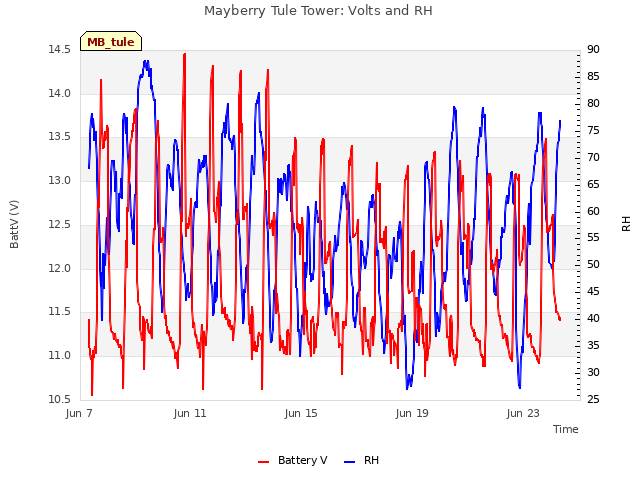Screen dimensions: 640x480
Task: Click the 85 RH tick label
Action: (x=593, y=77)
